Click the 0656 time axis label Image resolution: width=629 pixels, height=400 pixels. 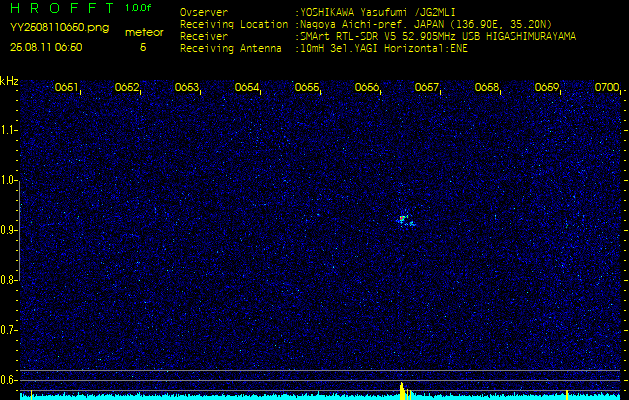(x=367, y=87)
